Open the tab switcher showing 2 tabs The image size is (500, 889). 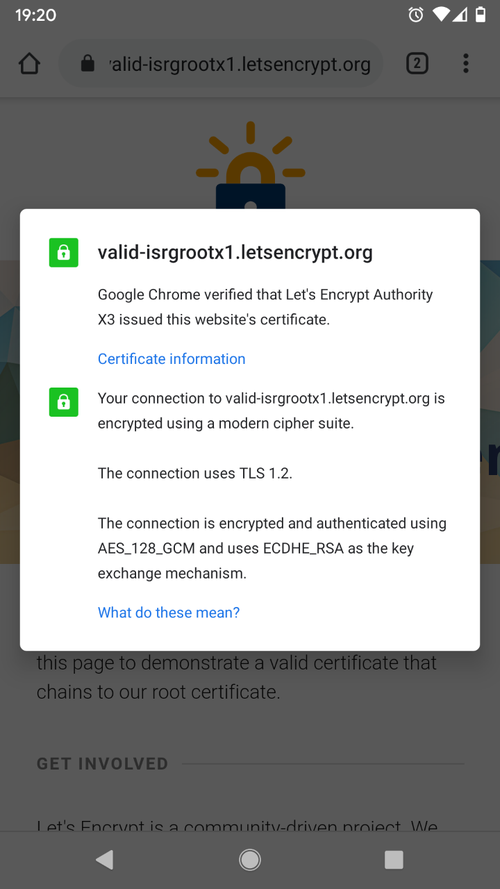417,64
